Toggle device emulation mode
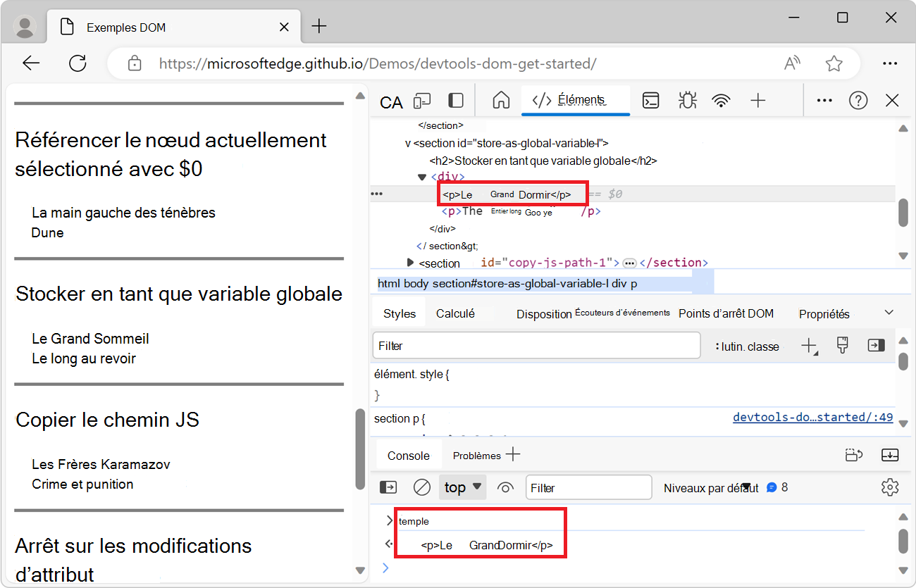This screenshot has width=916, height=588. pos(422,101)
